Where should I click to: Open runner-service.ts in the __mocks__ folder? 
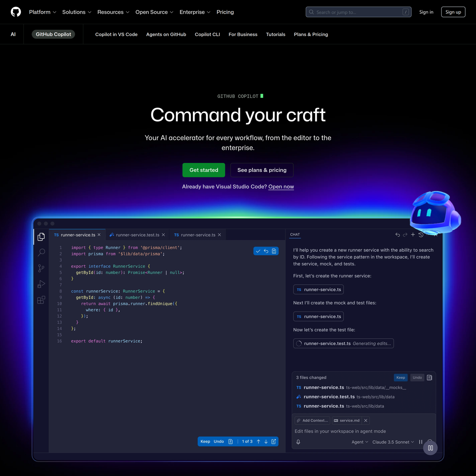point(351,387)
